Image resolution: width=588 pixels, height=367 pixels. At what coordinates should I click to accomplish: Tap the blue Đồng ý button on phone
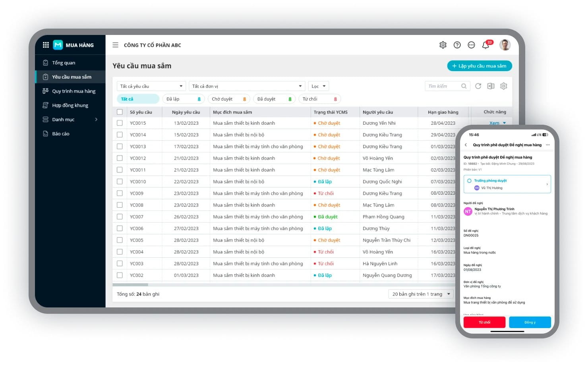[x=530, y=322]
